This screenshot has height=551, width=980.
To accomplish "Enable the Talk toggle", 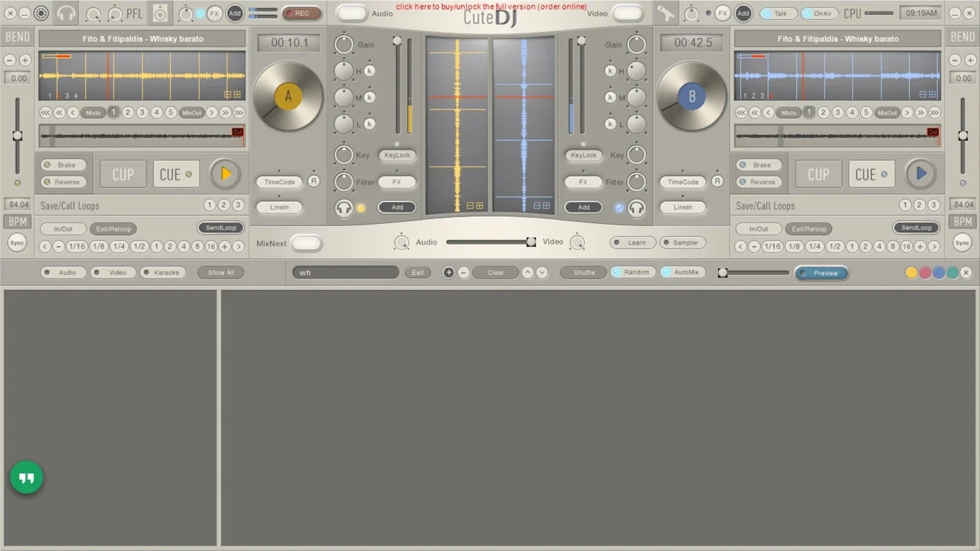I will pyautogui.click(x=778, y=13).
